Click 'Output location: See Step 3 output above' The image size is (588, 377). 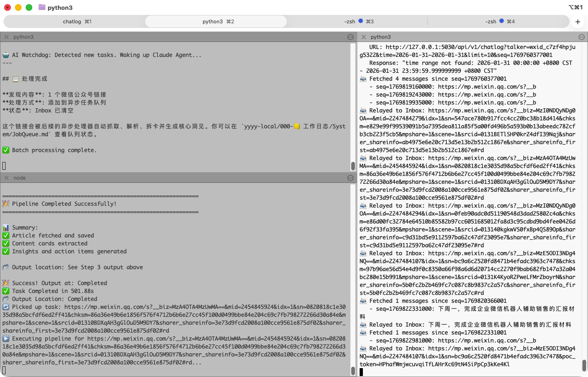[72, 267]
